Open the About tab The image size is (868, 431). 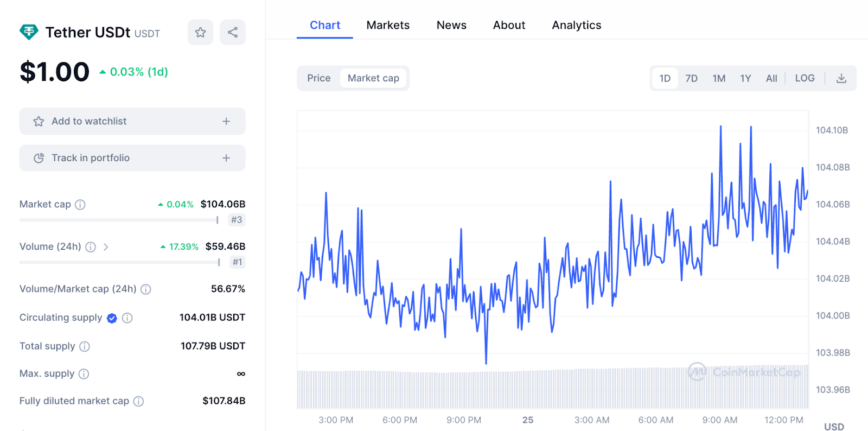coord(509,25)
